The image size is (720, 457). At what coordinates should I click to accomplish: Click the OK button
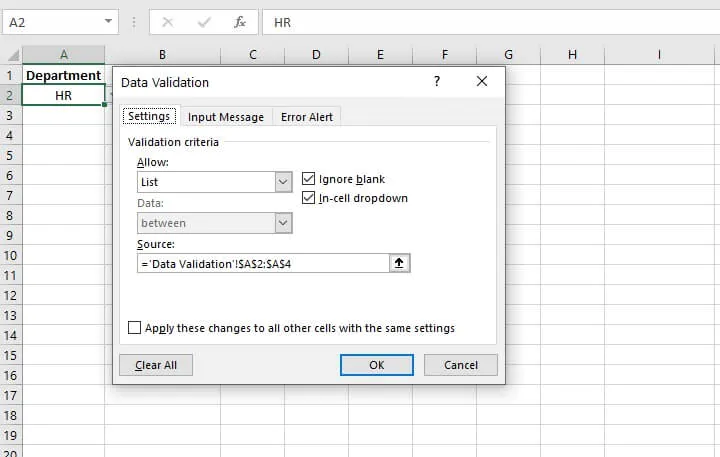coord(377,365)
